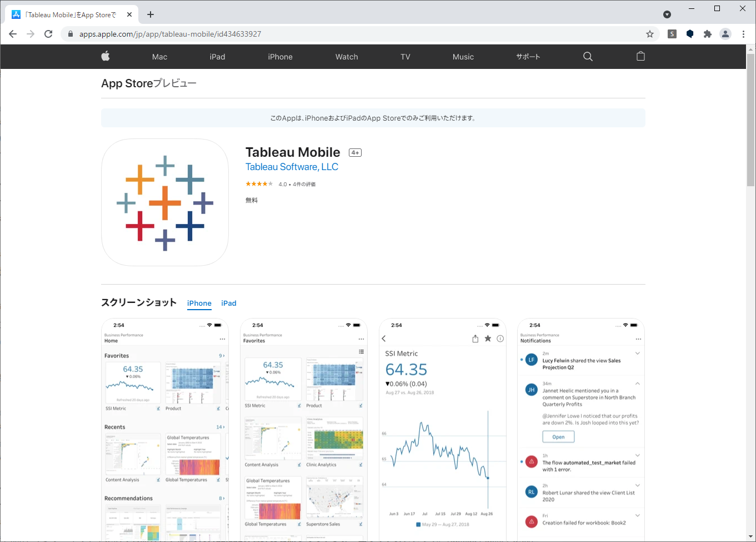Open the search magnifier icon

pos(588,56)
